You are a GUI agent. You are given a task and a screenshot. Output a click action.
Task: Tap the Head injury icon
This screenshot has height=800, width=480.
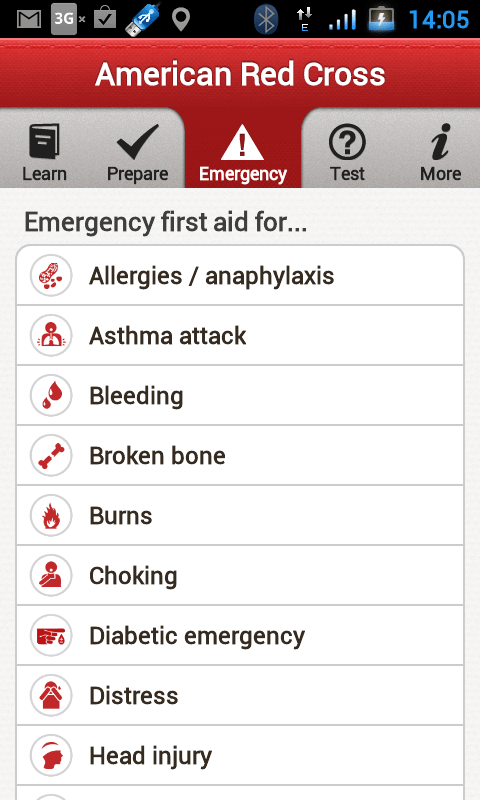[x=50, y=756]
